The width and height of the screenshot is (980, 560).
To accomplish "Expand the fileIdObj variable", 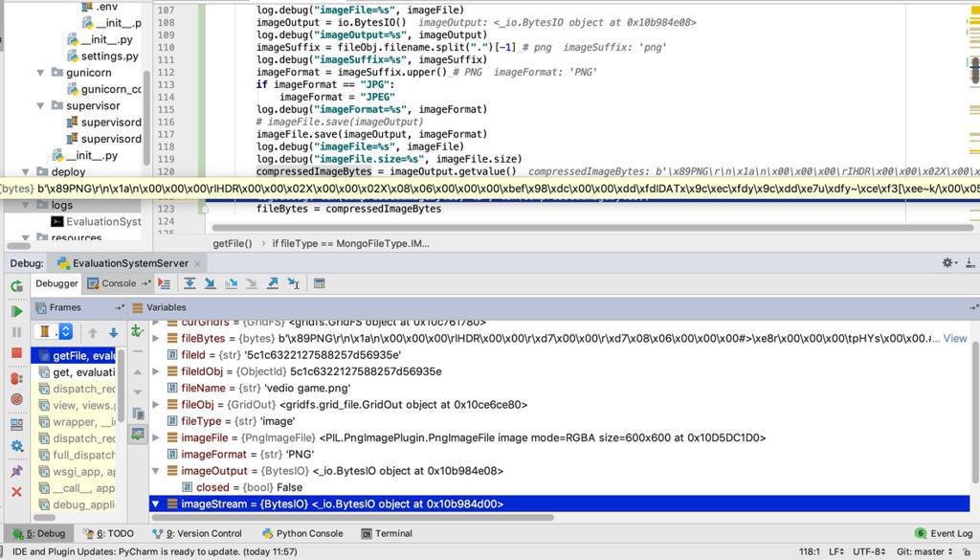I will click(156, 371).
